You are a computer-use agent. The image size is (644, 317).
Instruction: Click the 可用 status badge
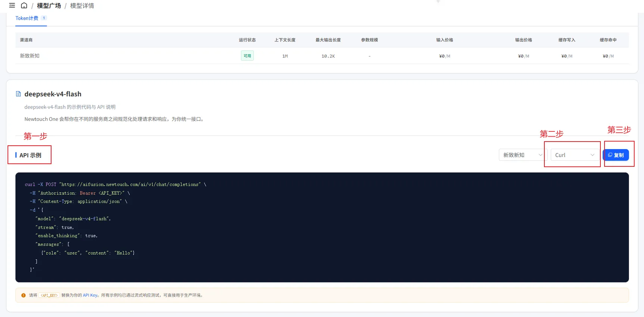[247, 56]
